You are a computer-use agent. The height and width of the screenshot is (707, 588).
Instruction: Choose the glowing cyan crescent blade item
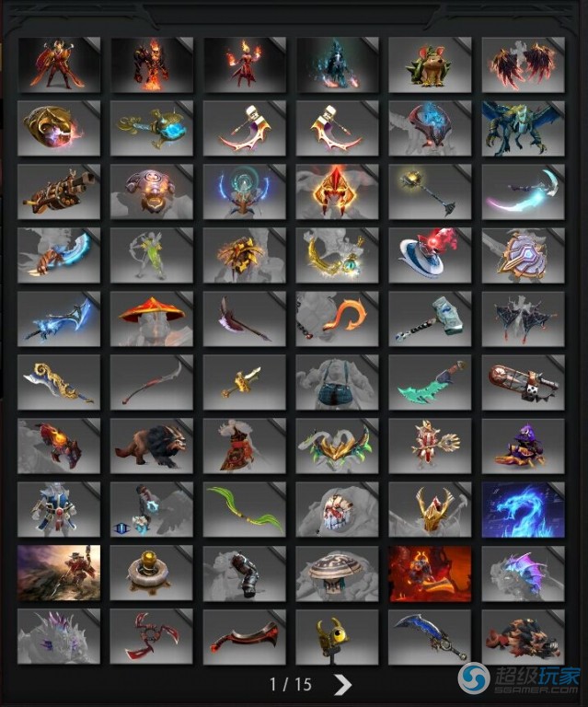[x=523, y=192]
